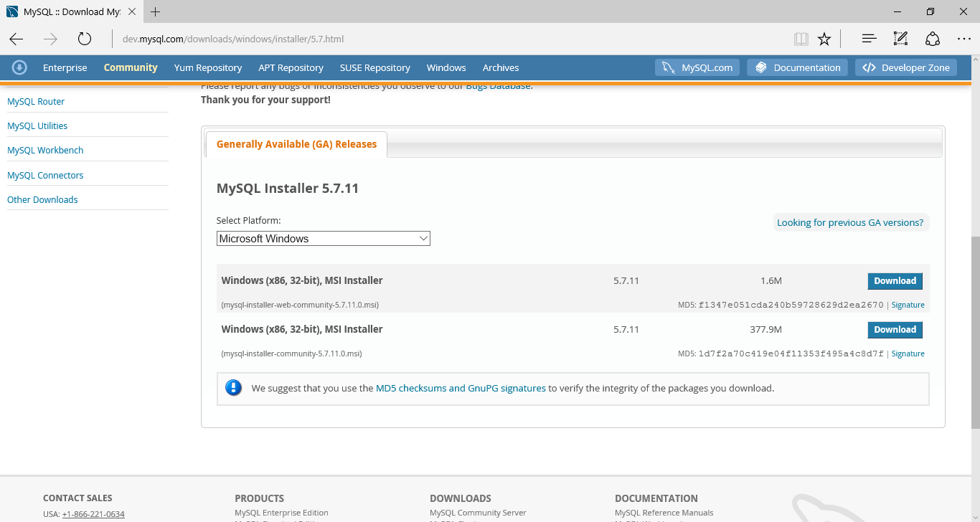The image size is (980, 522).
Task: Open Signature link for 377.9M installer
Action: (908, 353)
